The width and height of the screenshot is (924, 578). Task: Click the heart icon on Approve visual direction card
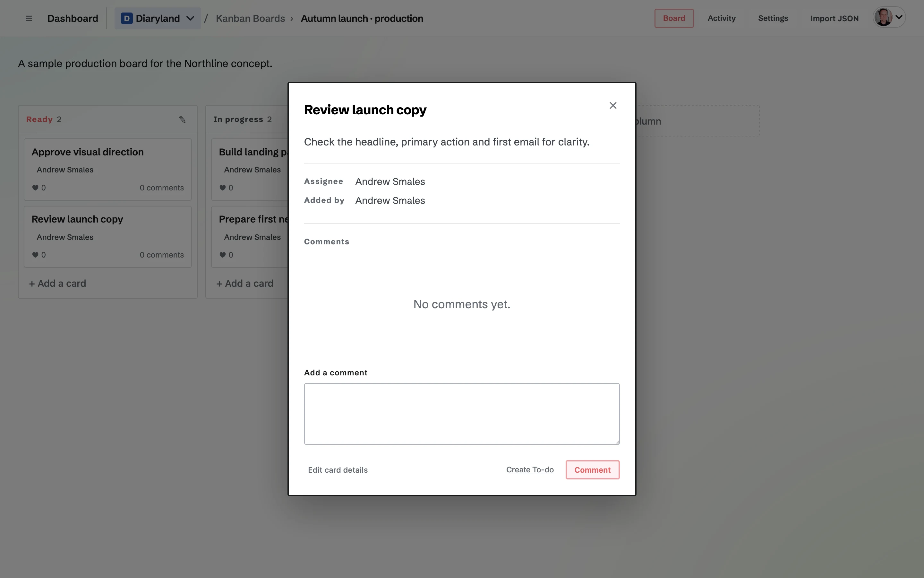click(35, 188)
